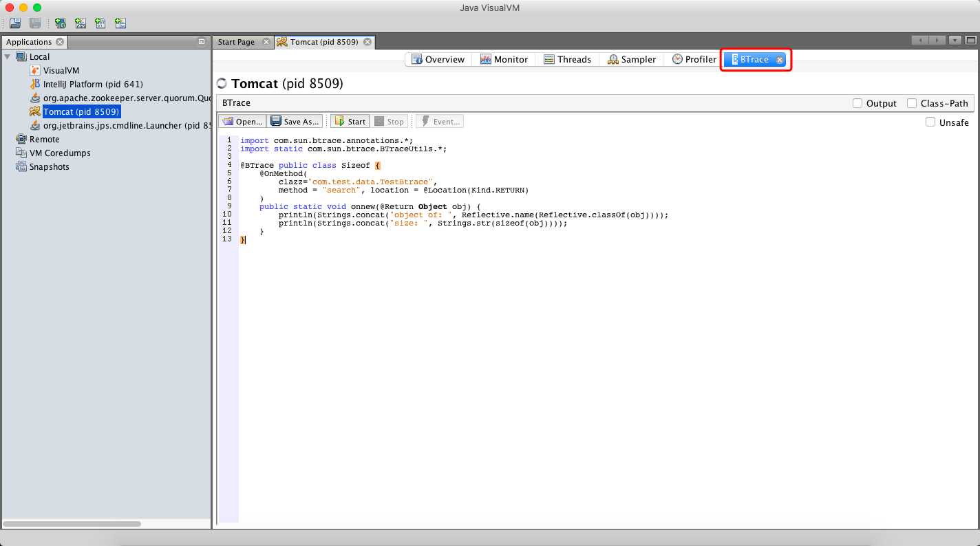
Task: Click the Open... script button
Action: 242,122
